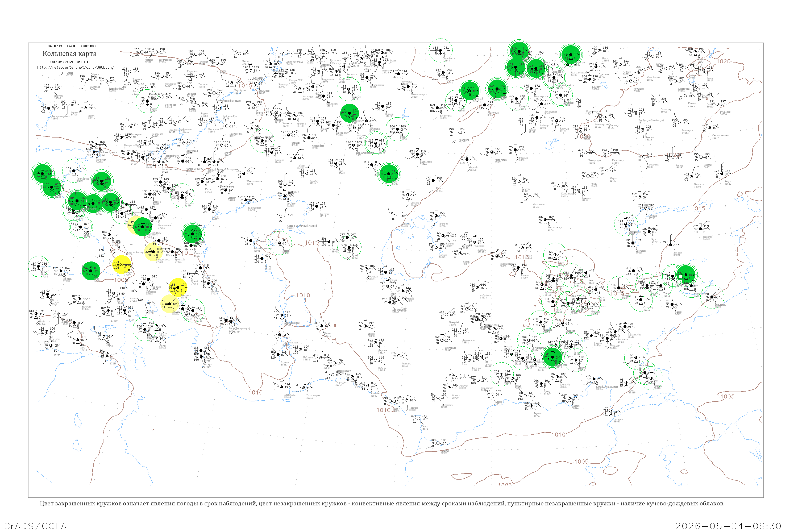798x532 pixels.
Task: Click the dashed green ring around Челябинск
Action: point(440,51)
